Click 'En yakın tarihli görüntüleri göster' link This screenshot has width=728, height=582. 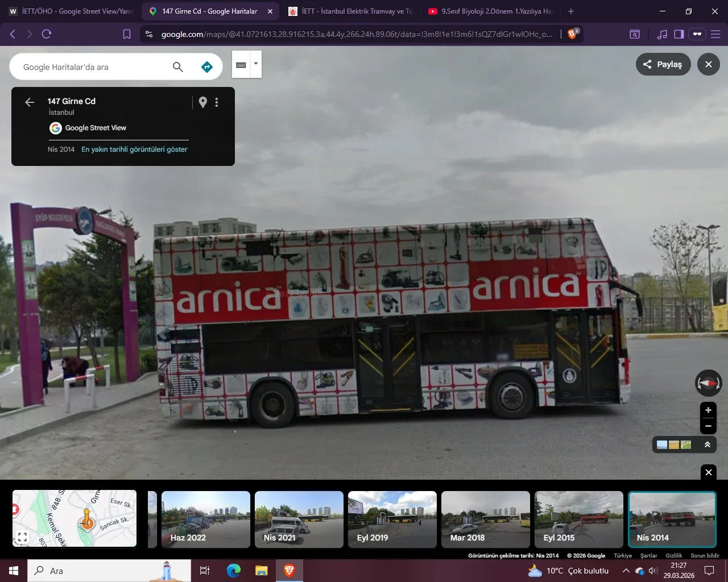pos(134,149)
